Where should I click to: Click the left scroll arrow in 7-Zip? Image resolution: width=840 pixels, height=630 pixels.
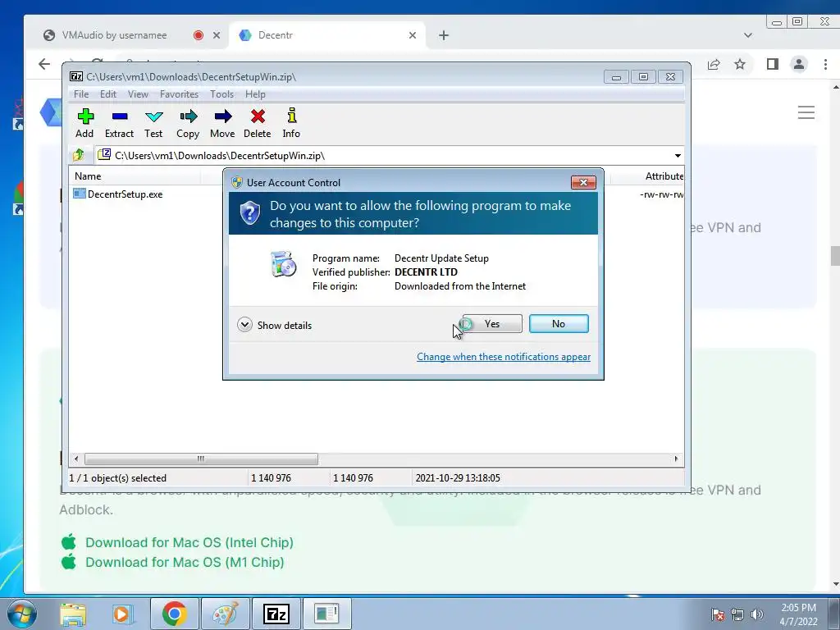[x=76, y=459]
